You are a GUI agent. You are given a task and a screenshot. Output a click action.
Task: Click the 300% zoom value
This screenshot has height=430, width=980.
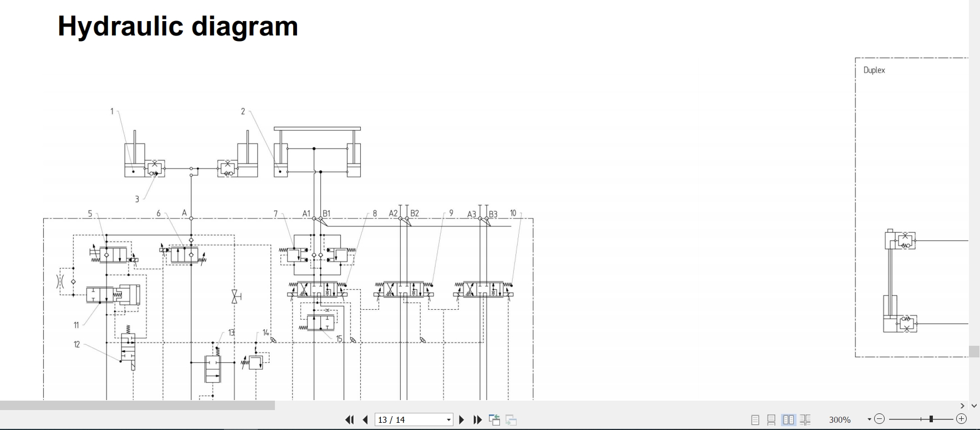click(840, 420)
